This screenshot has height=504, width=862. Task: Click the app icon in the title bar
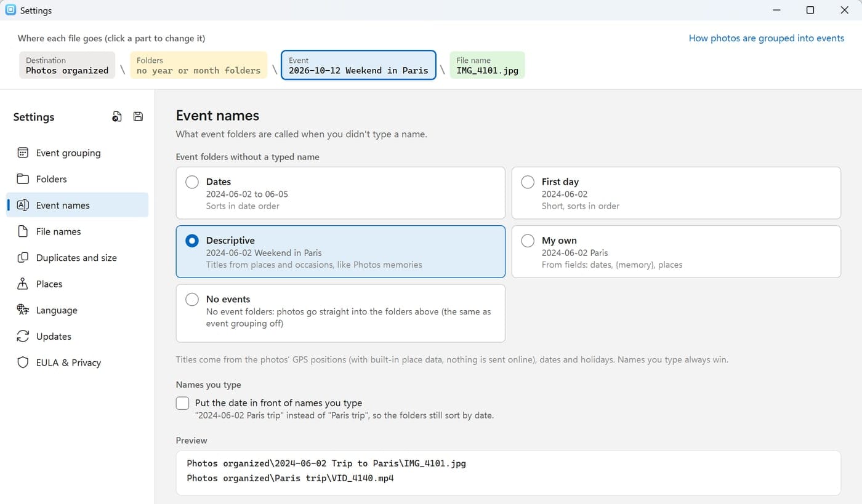pyautogui.click(x=10, y=10)
